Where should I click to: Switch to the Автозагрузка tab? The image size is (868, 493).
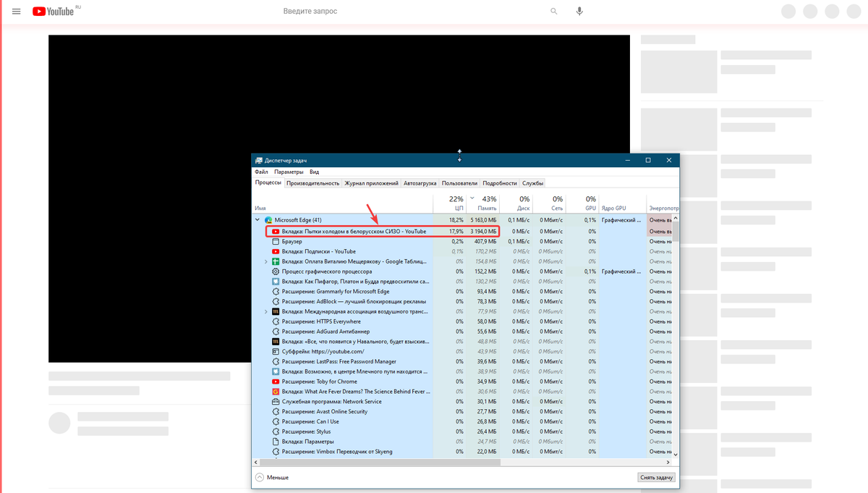420,183
